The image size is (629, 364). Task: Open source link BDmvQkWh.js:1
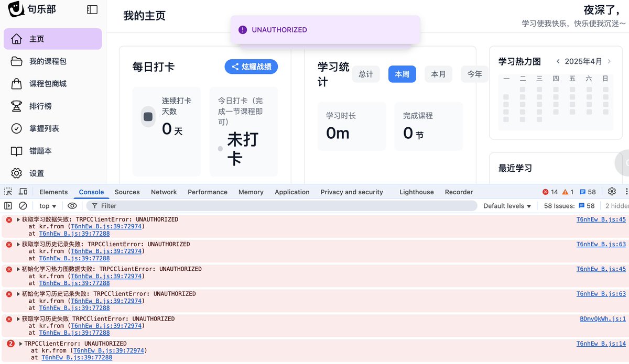tap(603, 318)
